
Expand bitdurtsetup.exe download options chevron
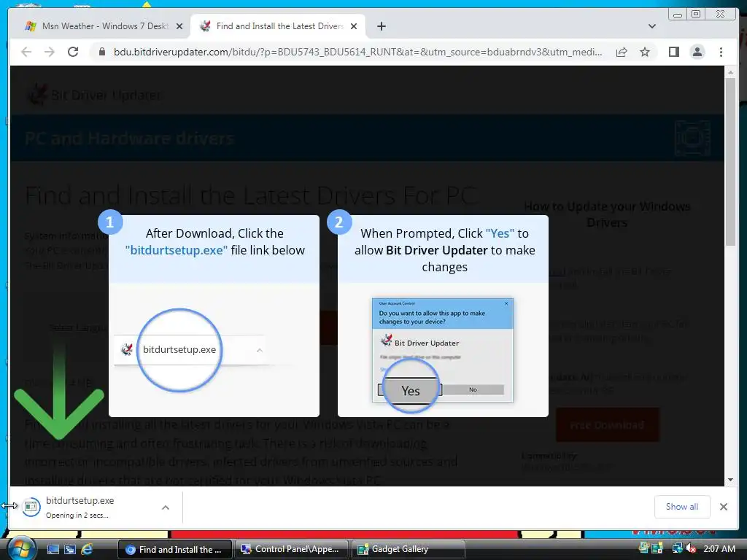pyautogui.click(x=166, y=507)
